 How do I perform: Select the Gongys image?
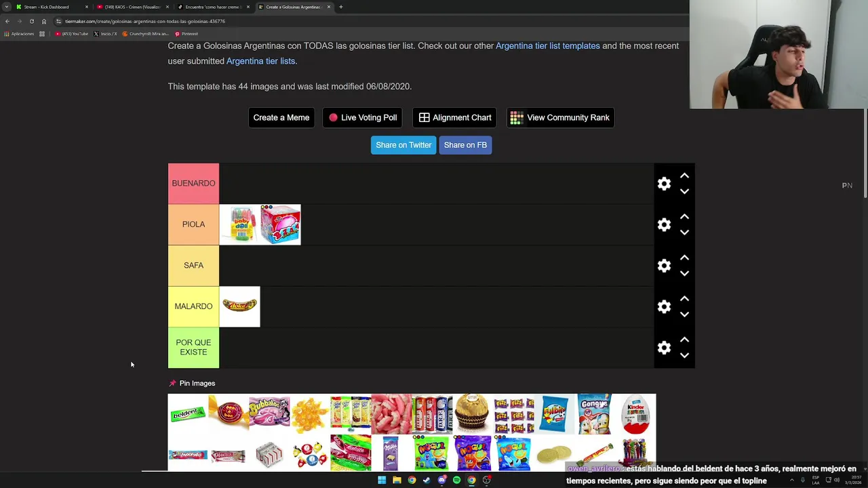click(x=595, y=414)
